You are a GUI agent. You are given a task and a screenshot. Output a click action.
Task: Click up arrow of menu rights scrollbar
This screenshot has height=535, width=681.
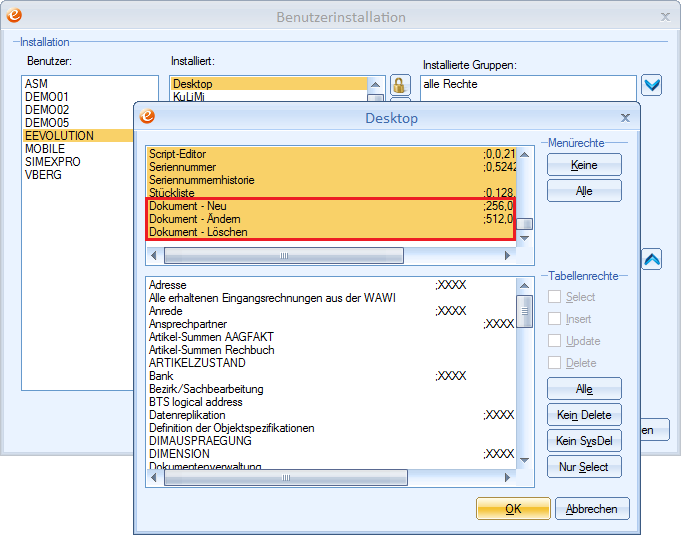tap(524, 155)
